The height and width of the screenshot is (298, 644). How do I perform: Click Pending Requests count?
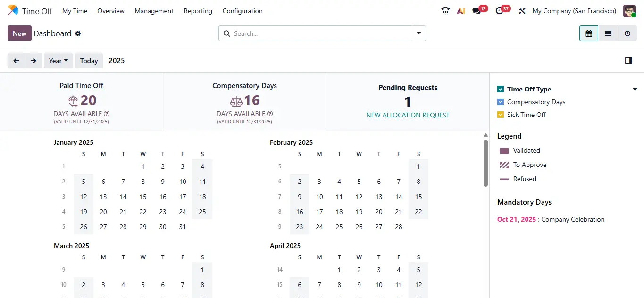(408, 101)
